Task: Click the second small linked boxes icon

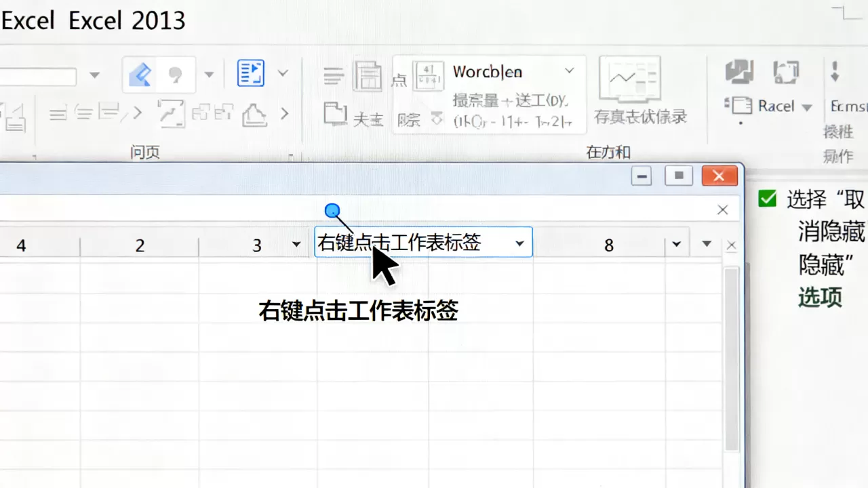Action: click(x=224, y=113)
